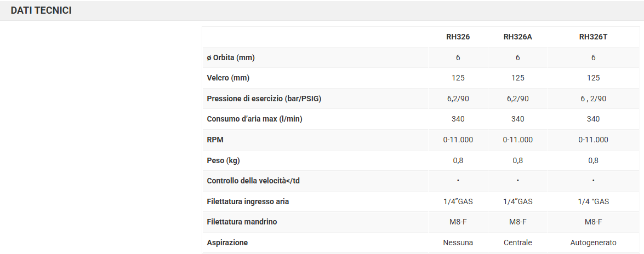Viewport: 644px width, 254px height.
Task: Select the RH326 M8-F spindle thread value
Action: click(x=458, y=222)
